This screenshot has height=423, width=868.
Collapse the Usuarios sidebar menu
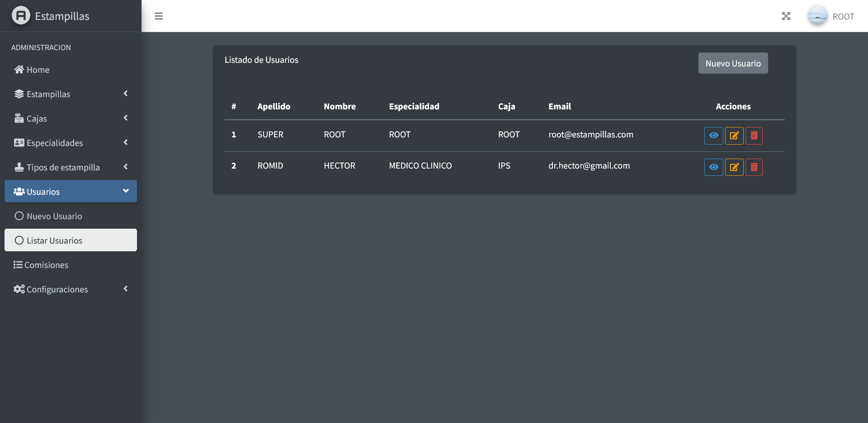pos(71,192)
